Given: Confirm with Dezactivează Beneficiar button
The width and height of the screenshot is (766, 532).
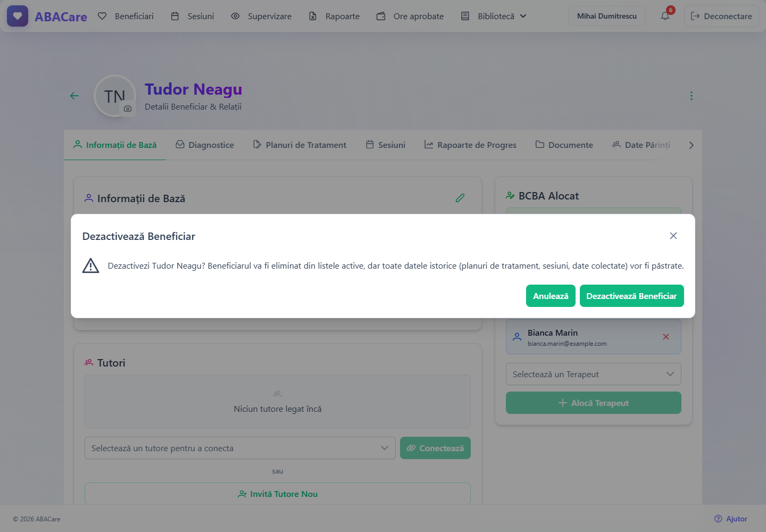Looking at the screenshot, I should tap(631, 296).
